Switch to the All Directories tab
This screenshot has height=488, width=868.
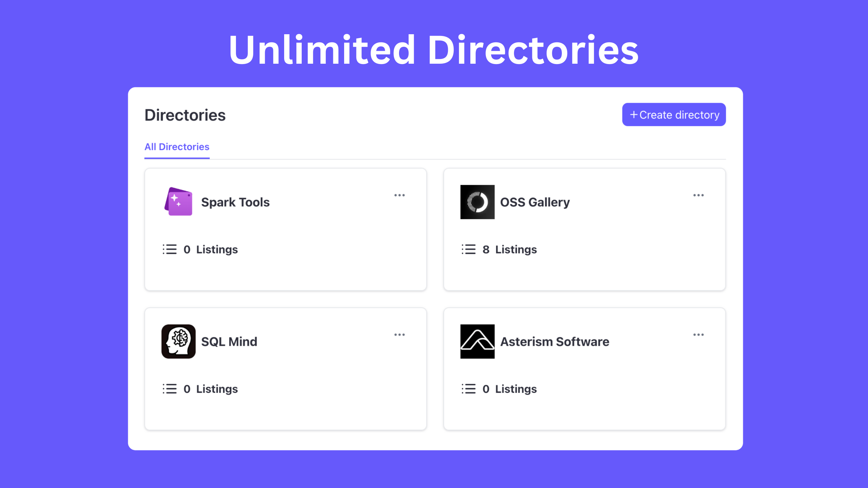click(x=177, y=147)
